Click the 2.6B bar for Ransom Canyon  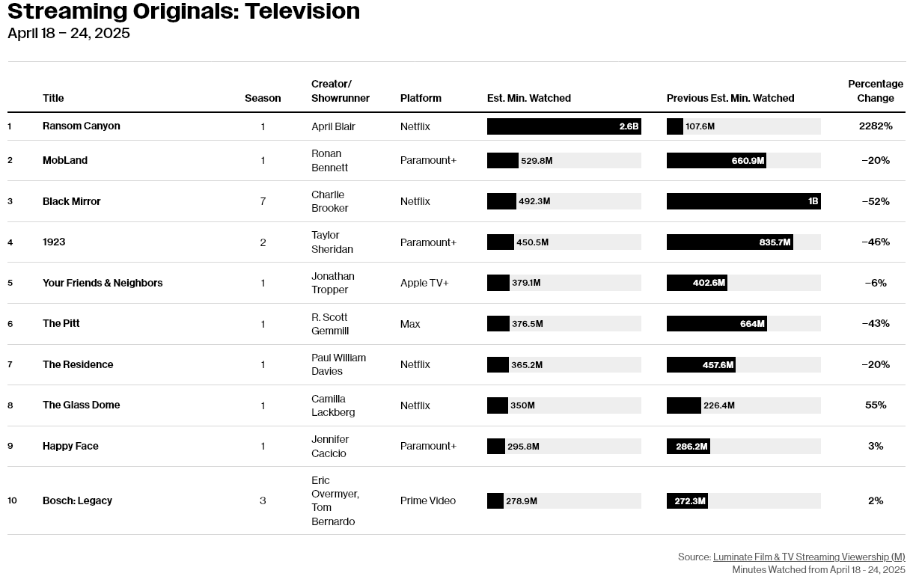[x=564, y=126]
